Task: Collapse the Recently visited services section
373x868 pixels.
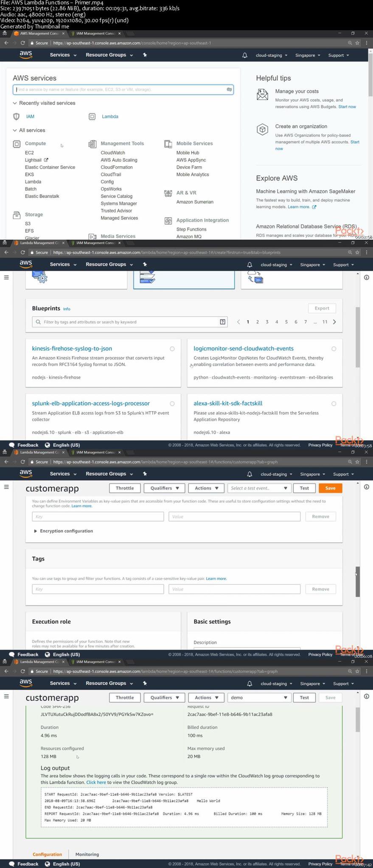Action: pos(44,103)
